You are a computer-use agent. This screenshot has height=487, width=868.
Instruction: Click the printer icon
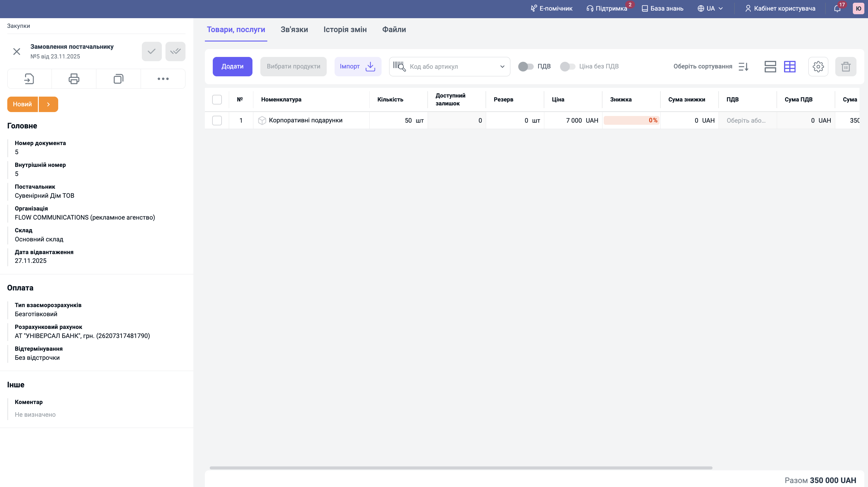[x=74, y=79]
